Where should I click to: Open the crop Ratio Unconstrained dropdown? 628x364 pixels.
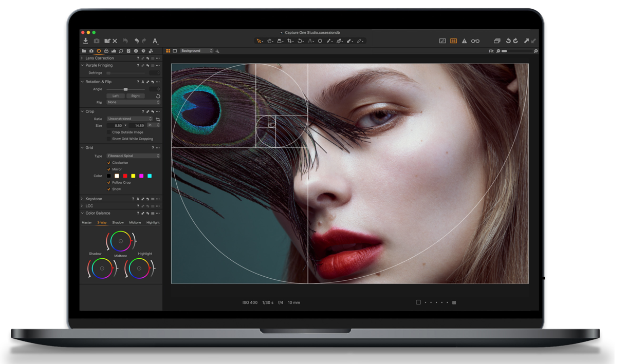(x=130, y=119)
